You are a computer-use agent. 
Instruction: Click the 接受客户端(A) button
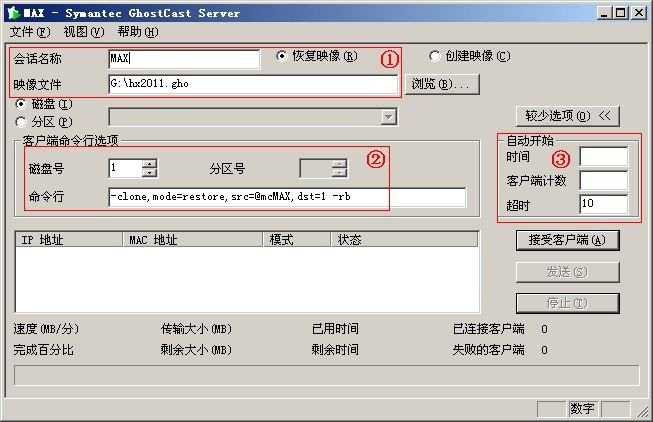[568, 240]
